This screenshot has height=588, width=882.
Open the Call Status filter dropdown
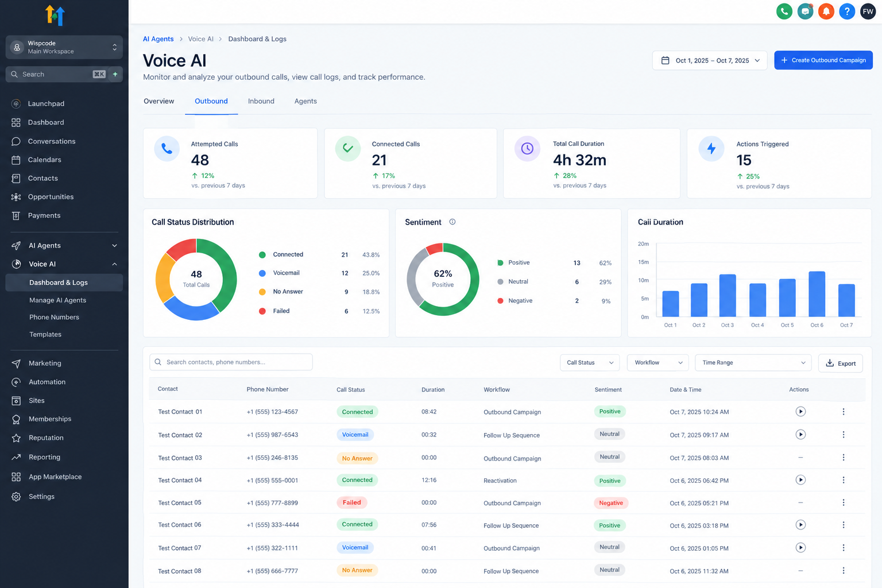click(x=590, y=363)
